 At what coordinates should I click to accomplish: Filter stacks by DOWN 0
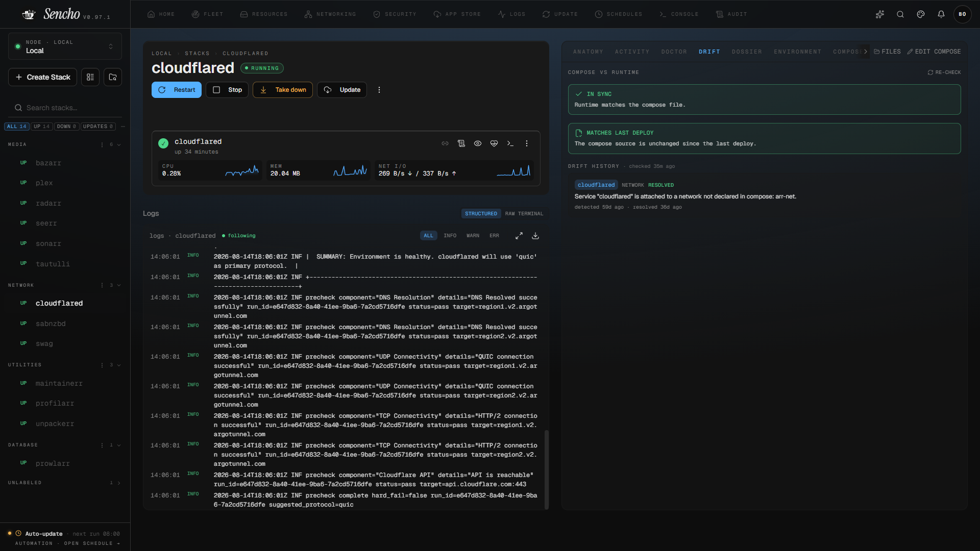67,127
